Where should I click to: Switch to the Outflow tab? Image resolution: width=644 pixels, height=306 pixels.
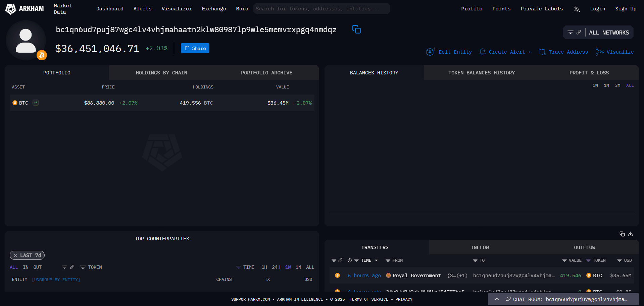pos(585,247)
